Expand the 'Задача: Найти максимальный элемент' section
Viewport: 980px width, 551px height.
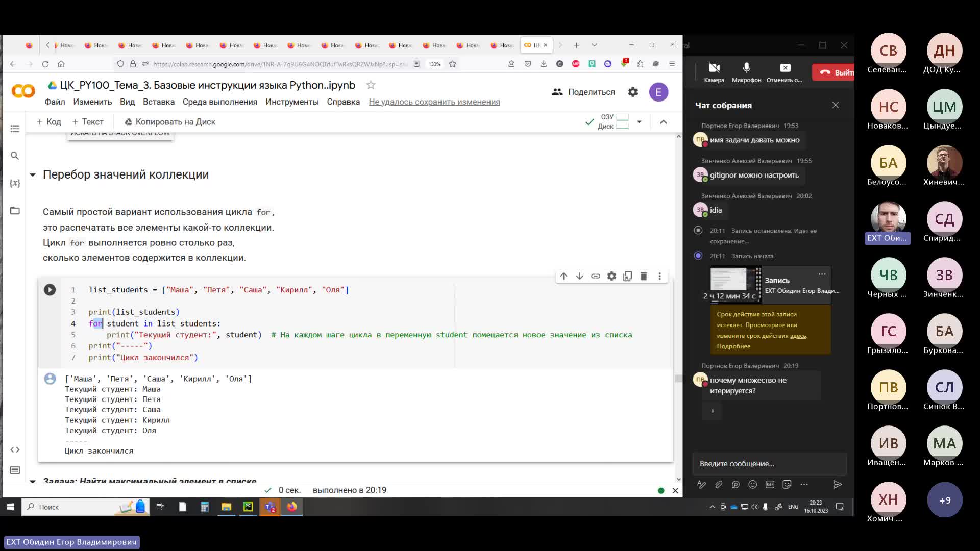click(33, 481)
